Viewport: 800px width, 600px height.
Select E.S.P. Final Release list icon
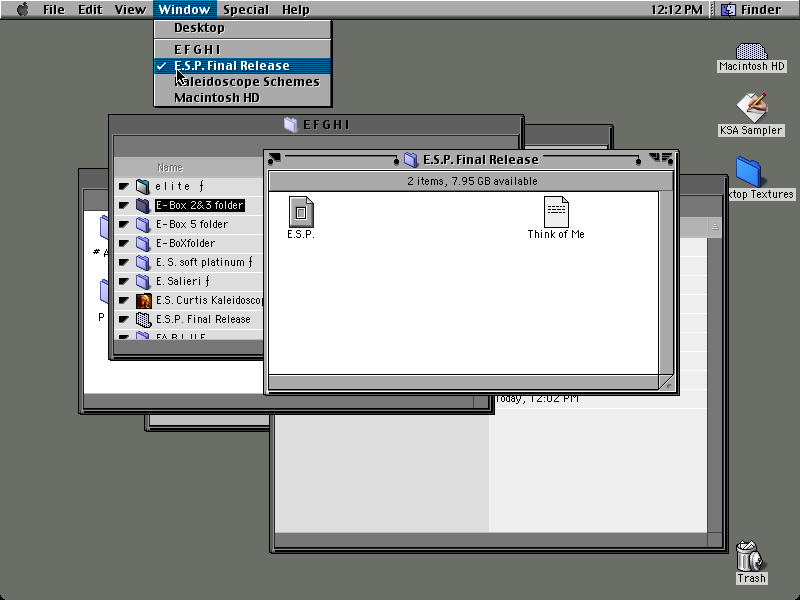coord(143,319)
